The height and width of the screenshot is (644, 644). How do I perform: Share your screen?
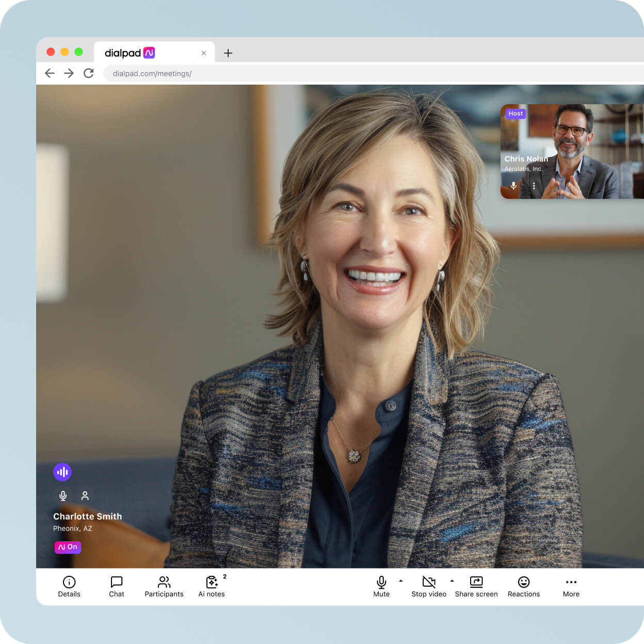tap(476, 586)
